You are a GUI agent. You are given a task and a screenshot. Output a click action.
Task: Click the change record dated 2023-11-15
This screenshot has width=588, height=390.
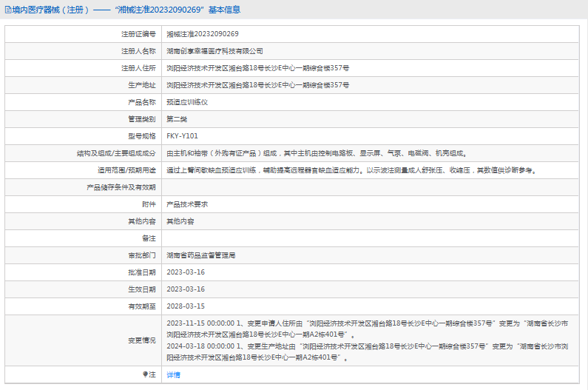(368, 329)
